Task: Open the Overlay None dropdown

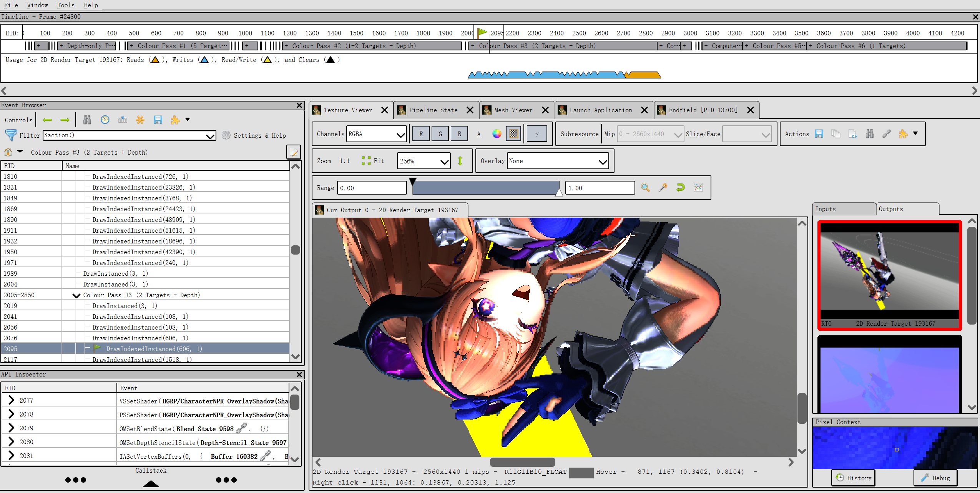Action: (558, 161)
